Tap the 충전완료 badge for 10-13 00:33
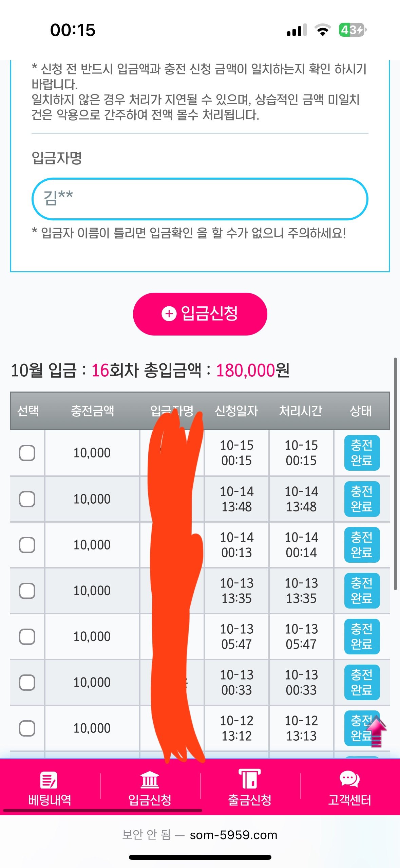 (362, 683)
